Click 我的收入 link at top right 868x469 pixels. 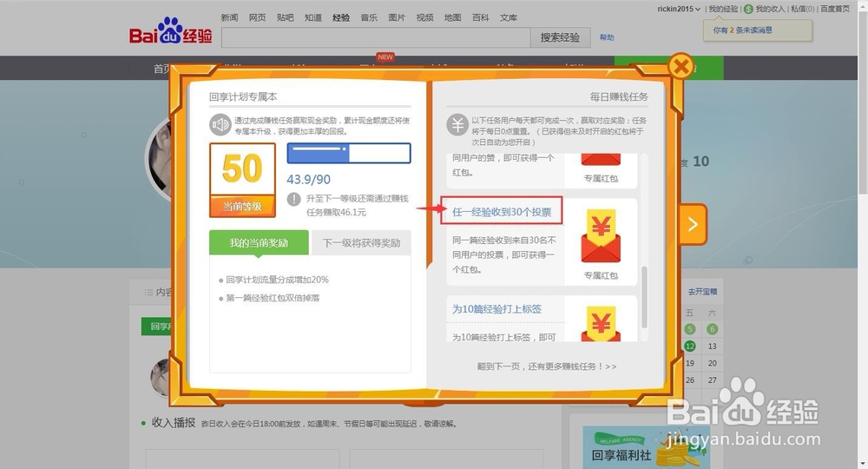(770, 9)
